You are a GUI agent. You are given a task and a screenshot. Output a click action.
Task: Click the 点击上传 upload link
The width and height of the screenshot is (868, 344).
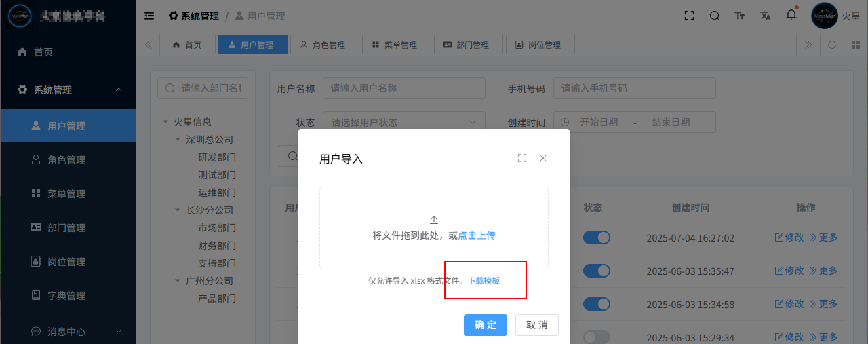(x=476, y=235)
